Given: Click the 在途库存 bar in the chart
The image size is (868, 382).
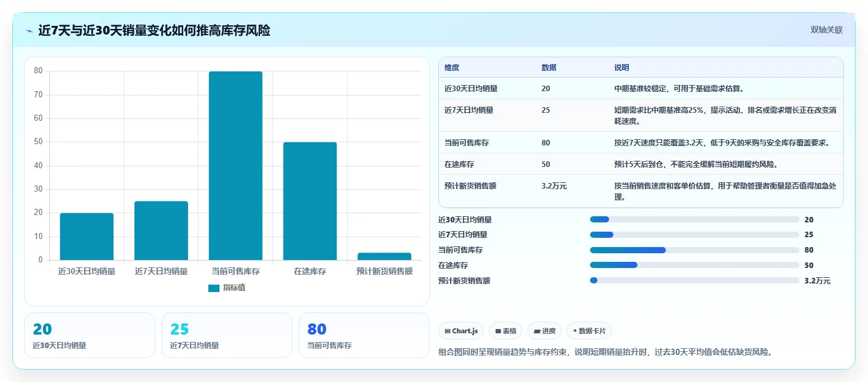Looking at the screenshot, I should (x=310, y=201).
